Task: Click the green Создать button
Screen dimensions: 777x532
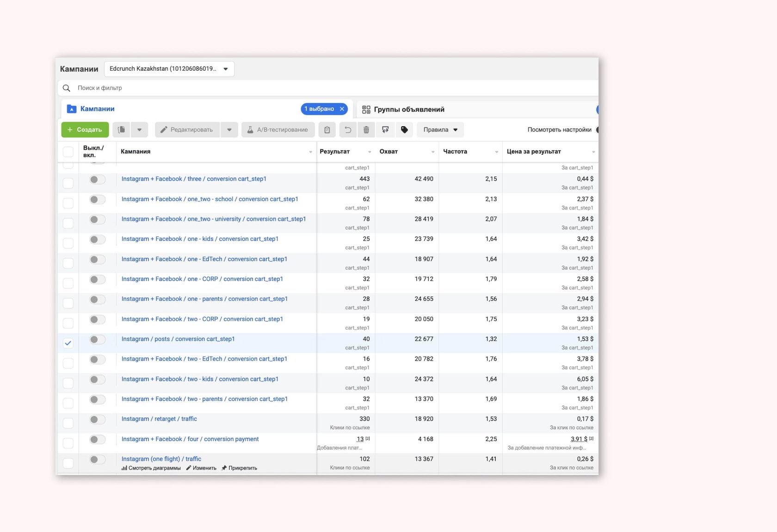Action: [85, 130]
